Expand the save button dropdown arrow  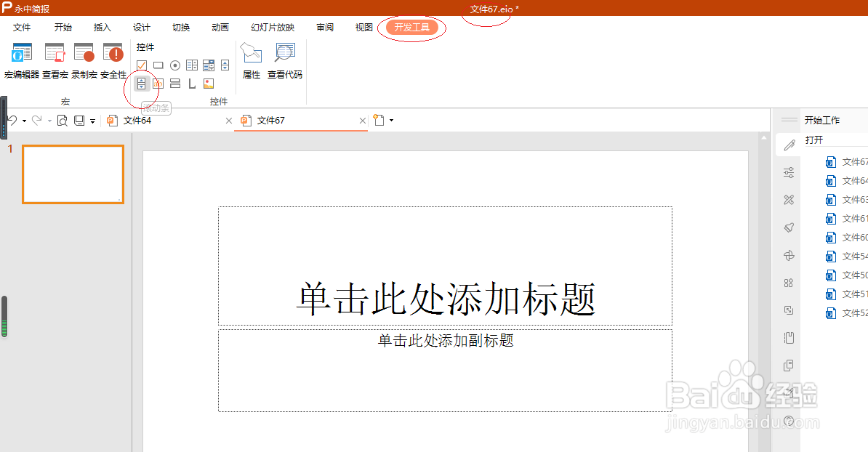(x=92, y=121)
